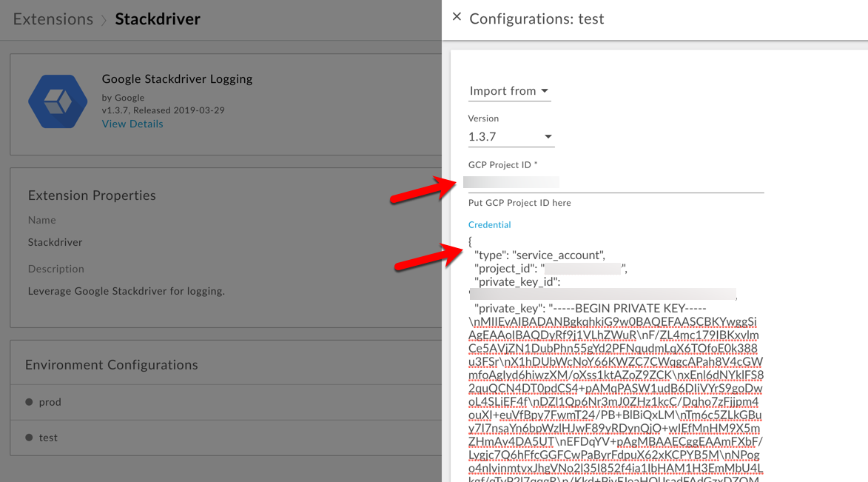Viewport: 868px width, 482px height.
Task: Click the Environment Configurations heading
Action: point(111,364)
